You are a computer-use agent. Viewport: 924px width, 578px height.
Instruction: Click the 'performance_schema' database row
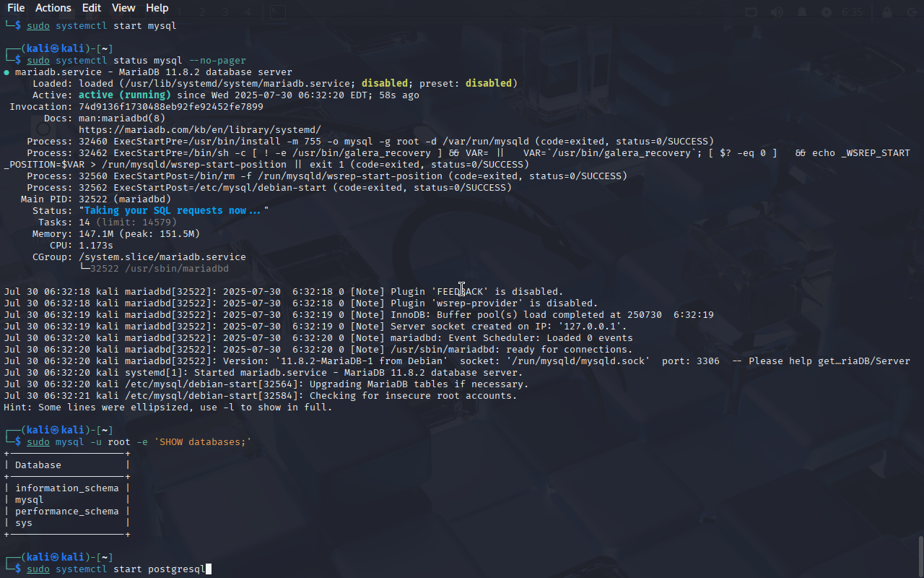click(x=67, y=512)
